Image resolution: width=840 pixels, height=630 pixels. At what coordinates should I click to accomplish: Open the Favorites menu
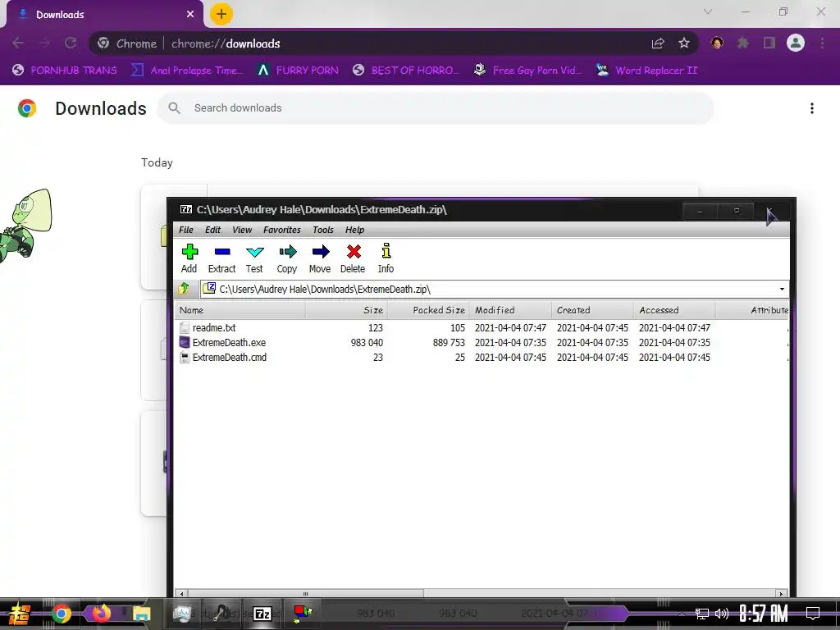click(x=282, y=230)
